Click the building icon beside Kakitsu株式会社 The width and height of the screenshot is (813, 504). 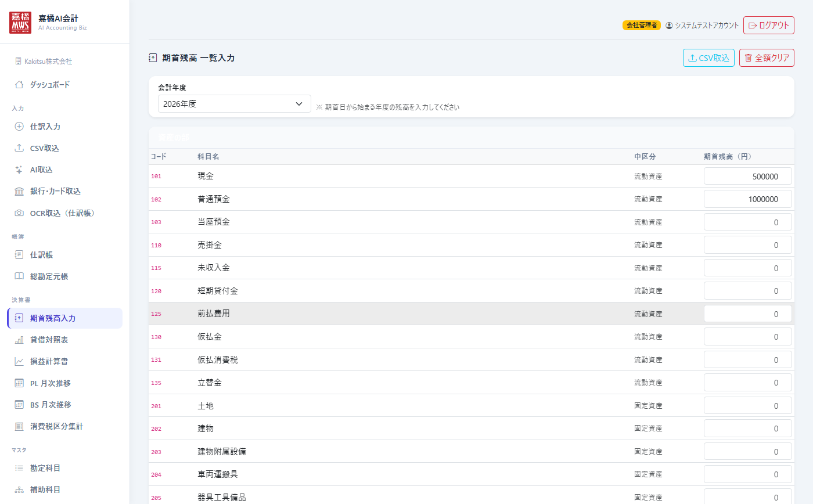[19, 61]
